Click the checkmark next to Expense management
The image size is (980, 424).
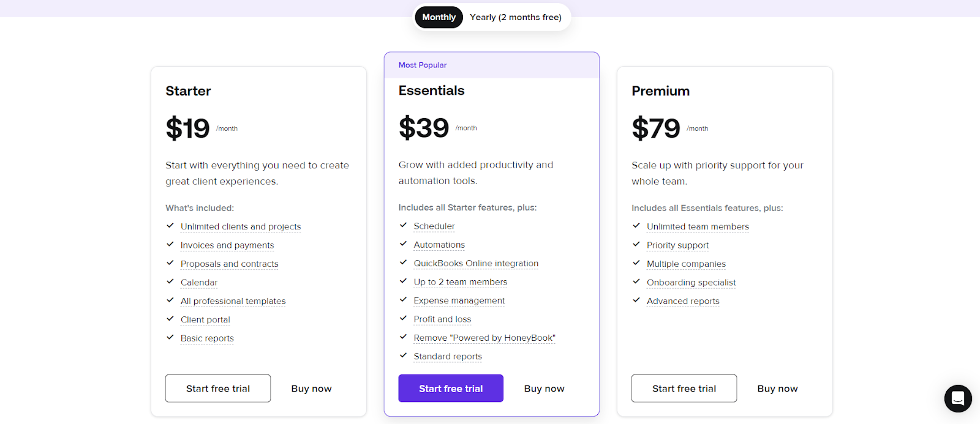[403, 300]
